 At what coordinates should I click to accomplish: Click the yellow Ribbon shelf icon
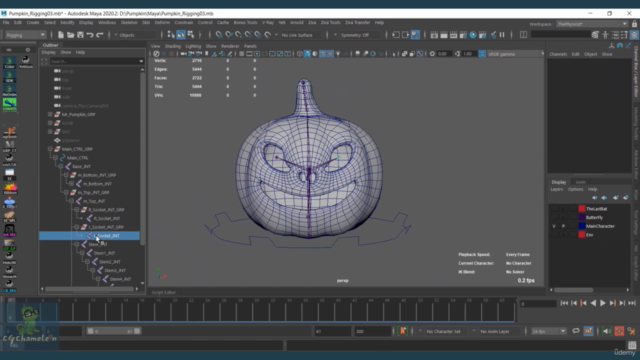point(10,189)
